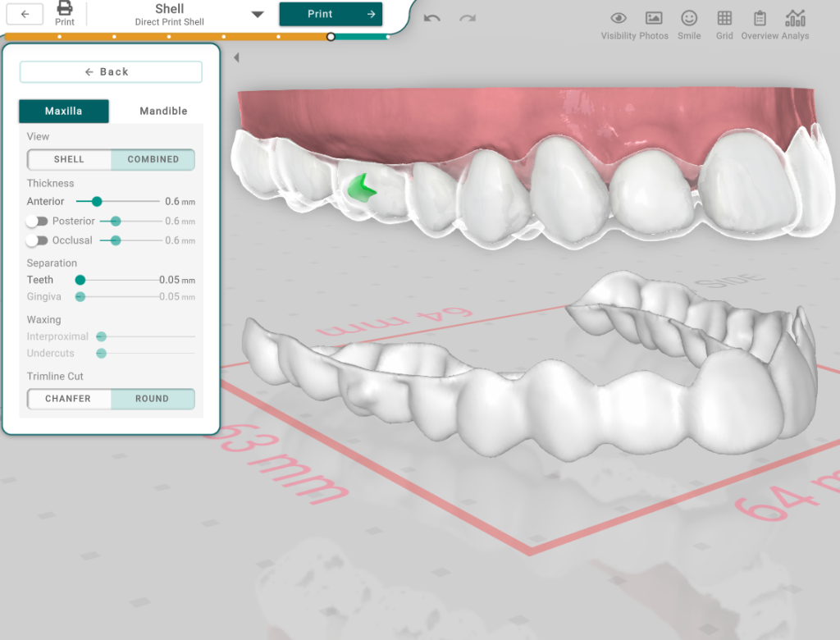Viewport: 840px width, 640px height.
Task: Open the Analysis chart icon
Action: point(795,18)
